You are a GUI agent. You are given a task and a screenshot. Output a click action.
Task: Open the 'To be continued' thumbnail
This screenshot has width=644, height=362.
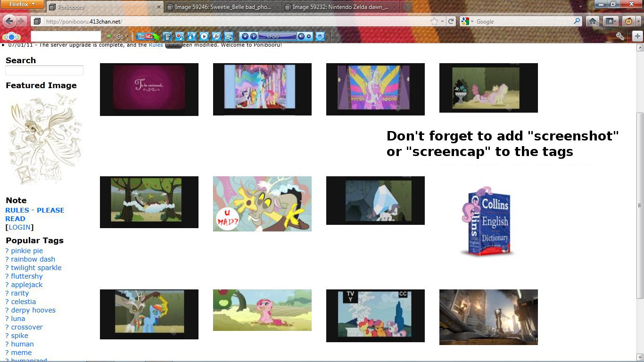pyautogui.click(x=149, y=90)
